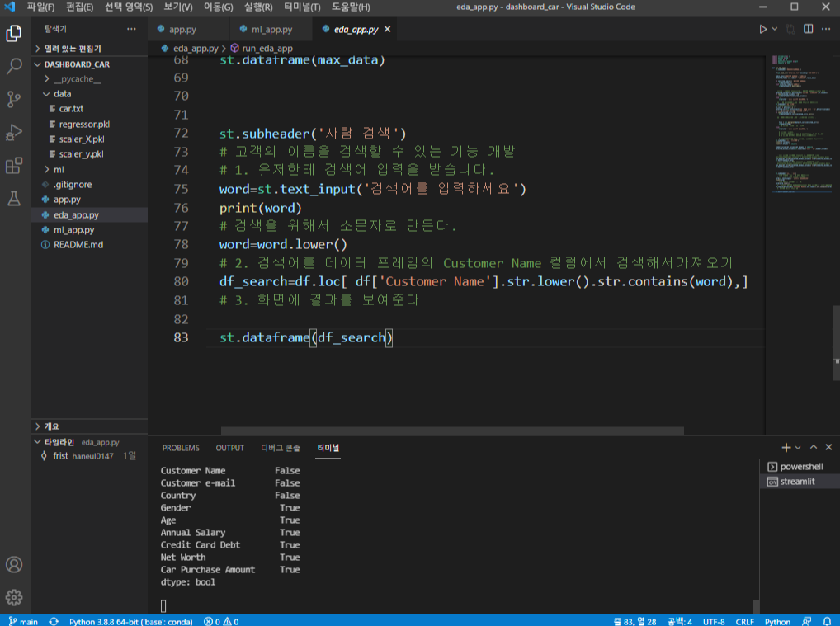This screenshot has height=626, width=840.
Task: Show the OUTPUT panel tab
Action: coord(230,448)
